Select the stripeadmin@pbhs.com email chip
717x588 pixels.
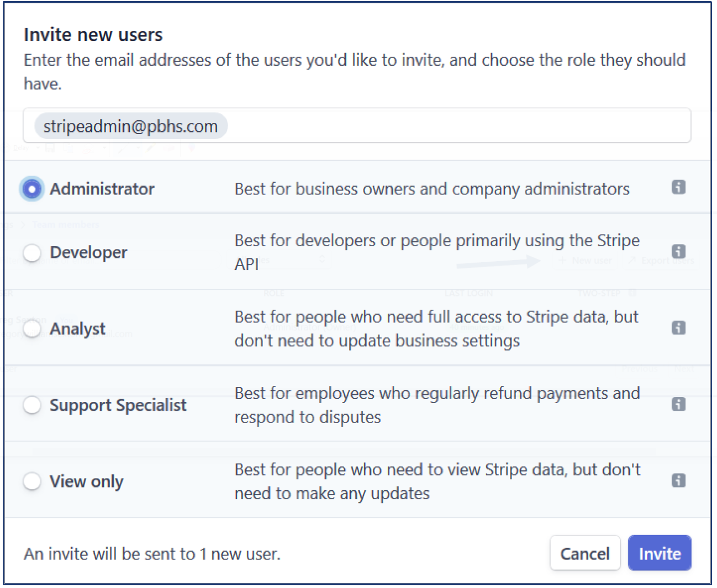pos(131,126)
